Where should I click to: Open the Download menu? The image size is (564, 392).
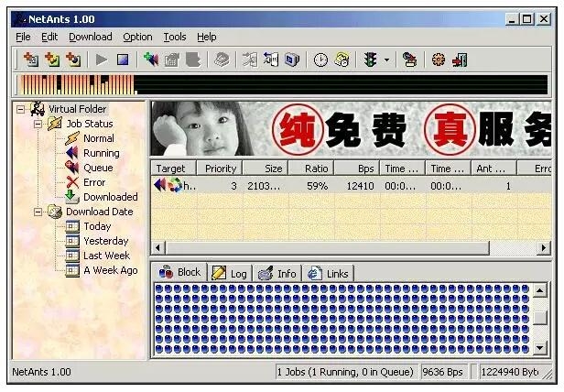coord(90,37)
